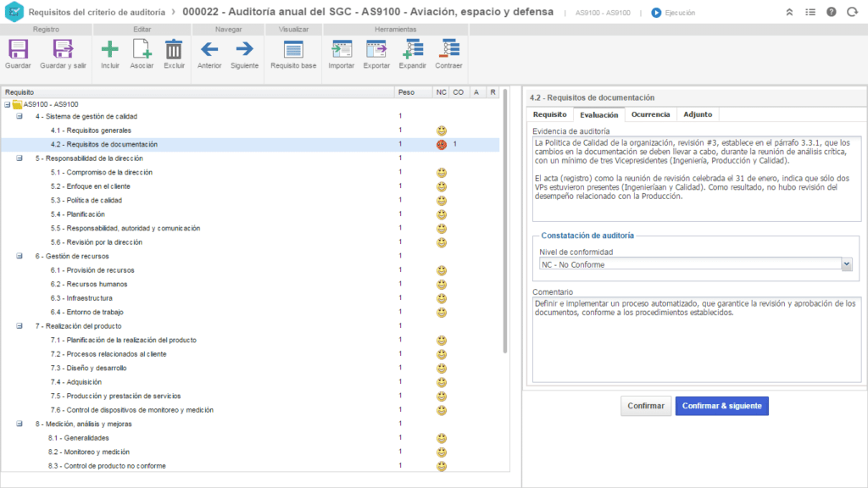Click the Incluir green plus icon

(109, 50)
